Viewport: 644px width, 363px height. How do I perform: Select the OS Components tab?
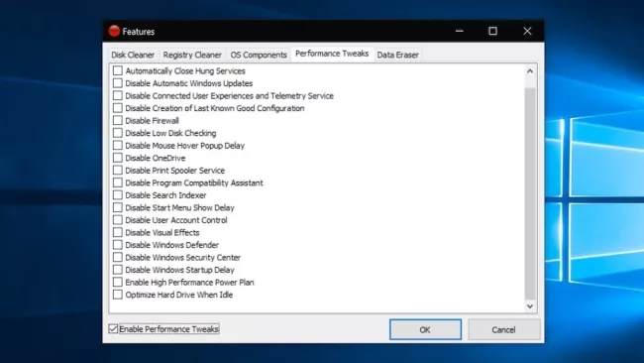tap(259, 55)
